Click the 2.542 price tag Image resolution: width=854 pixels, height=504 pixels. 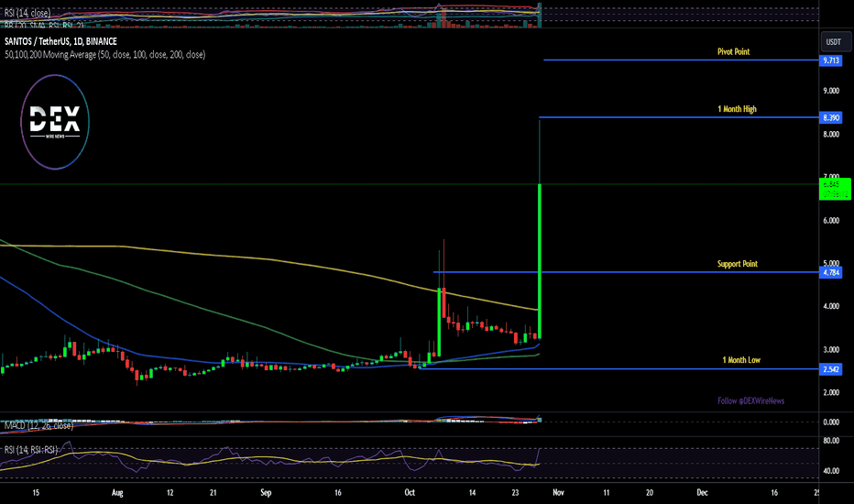click(x=830, y=369)
